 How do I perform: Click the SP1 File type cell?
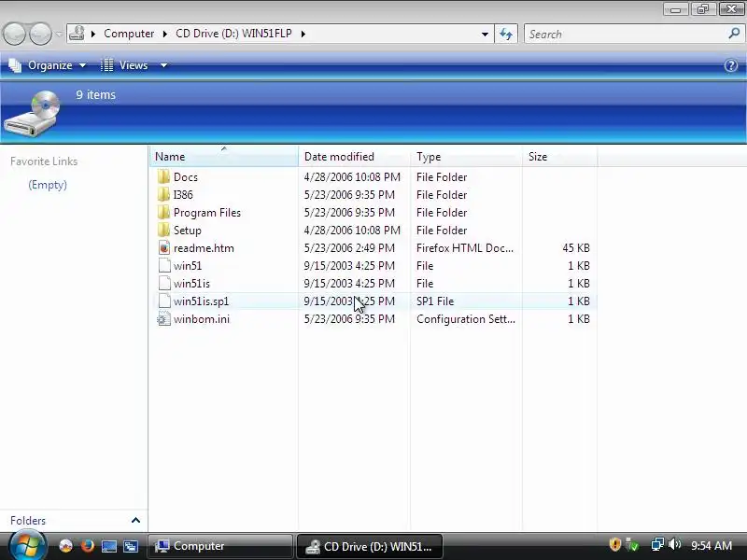point(435,301)
